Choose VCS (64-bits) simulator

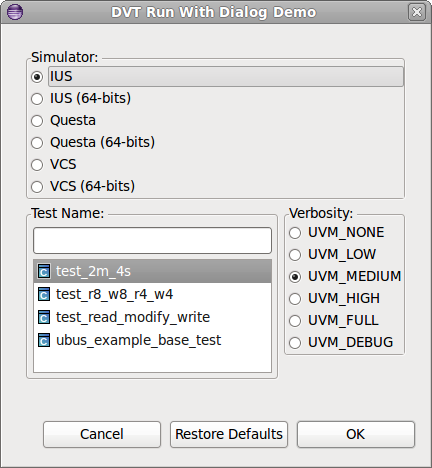[x=37, y=187]
